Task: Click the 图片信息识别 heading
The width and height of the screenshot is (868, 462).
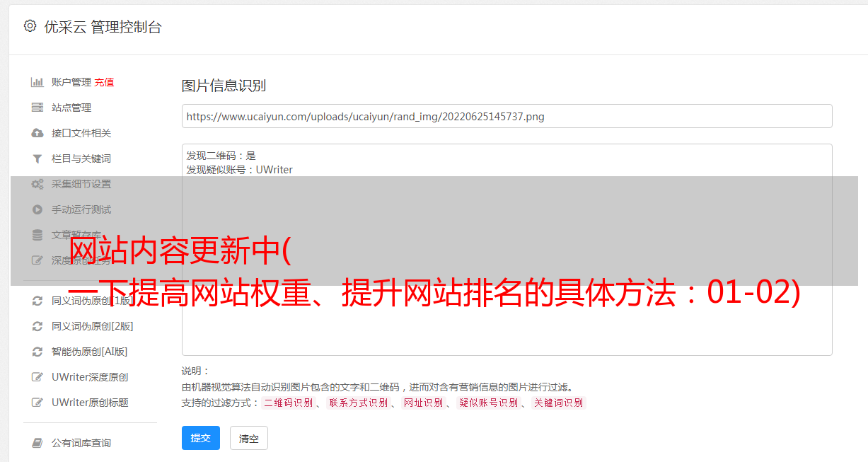Action: [x=224, y=86]
